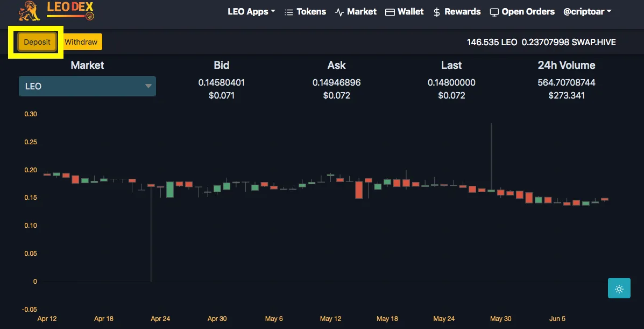Click the Market heading
644x329 pixels.
point(87,65)
